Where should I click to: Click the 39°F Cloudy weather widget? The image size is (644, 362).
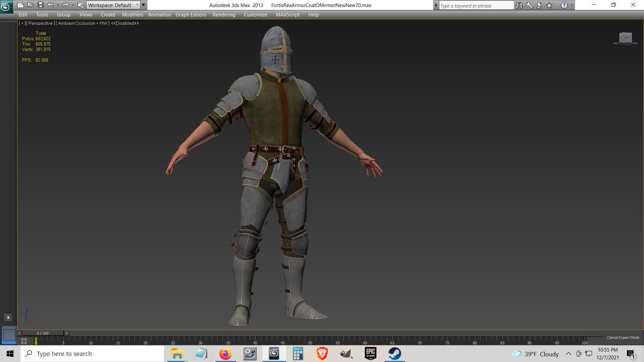coord(535,354)
